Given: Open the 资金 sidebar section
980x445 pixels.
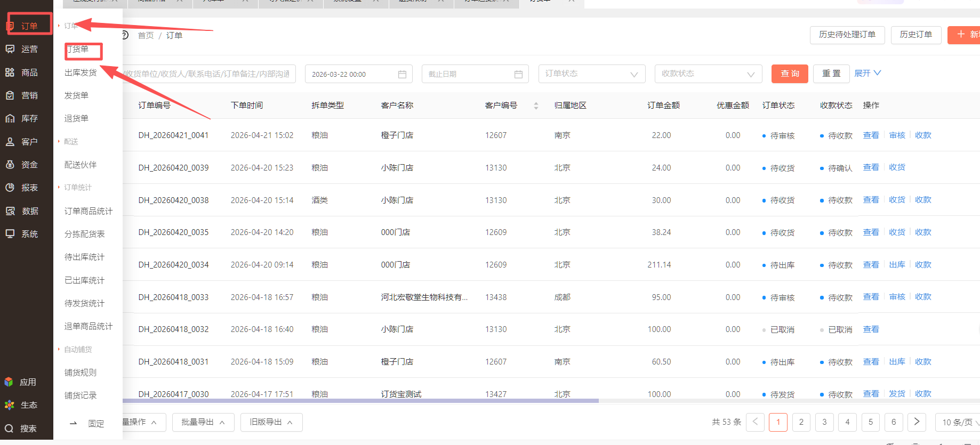Looking at the screenshot, I should coord(22,165).
